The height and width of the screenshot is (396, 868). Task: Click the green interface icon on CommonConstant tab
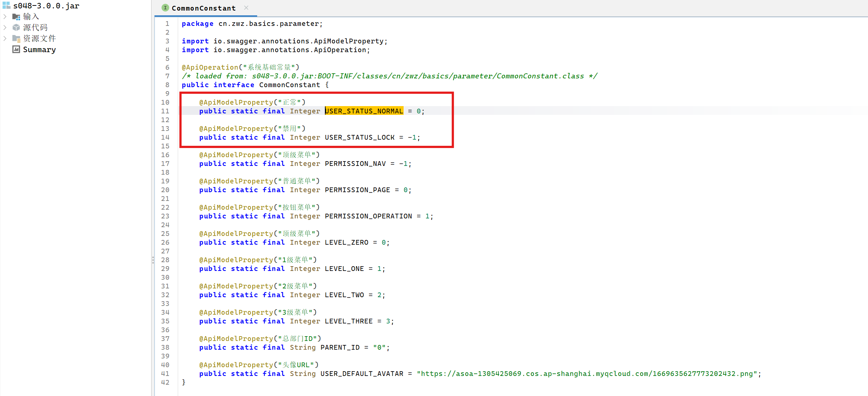coord(165,8)
